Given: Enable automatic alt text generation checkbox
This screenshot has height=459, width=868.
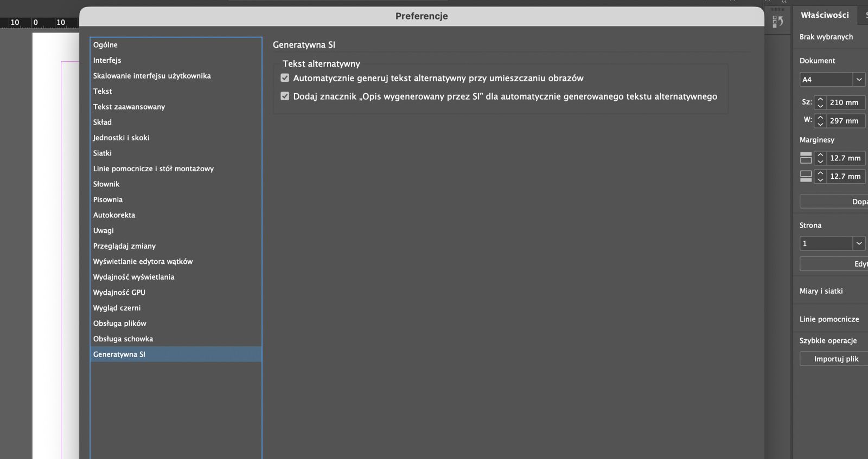Looking at the screenshot, I should [285, 78].
